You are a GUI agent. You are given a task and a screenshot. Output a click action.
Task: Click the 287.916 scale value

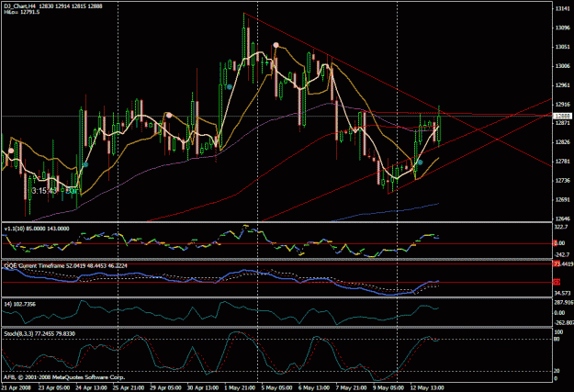pos(564,303)
